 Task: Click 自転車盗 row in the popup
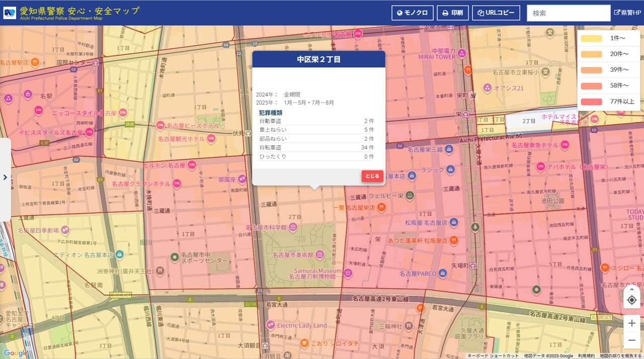point(316,147)
